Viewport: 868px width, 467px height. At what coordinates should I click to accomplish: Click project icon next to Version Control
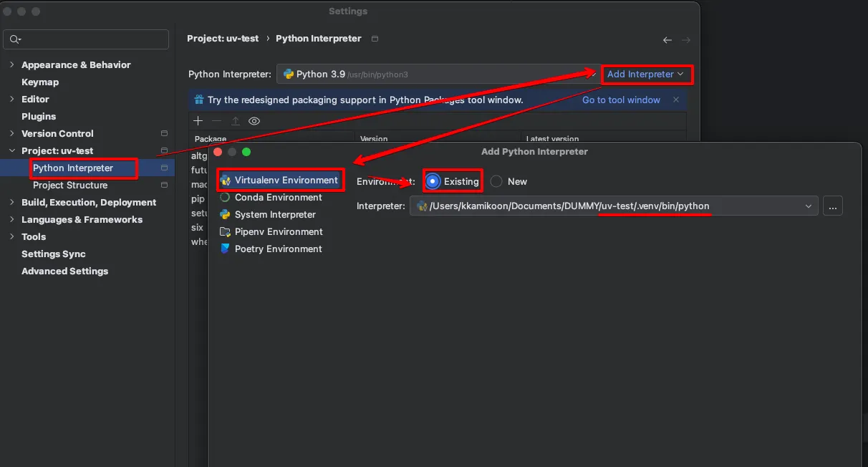(164, 133)
